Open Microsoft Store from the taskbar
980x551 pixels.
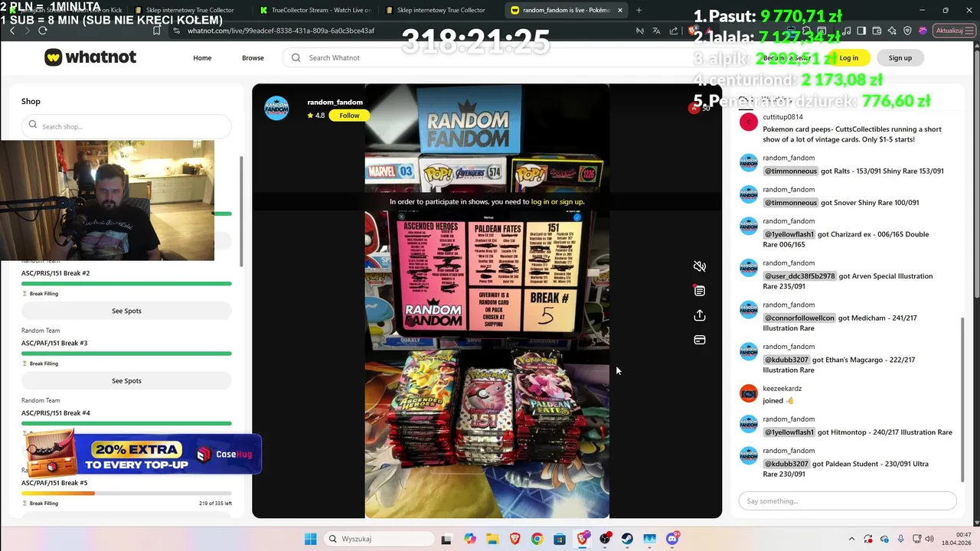(560, 539)
